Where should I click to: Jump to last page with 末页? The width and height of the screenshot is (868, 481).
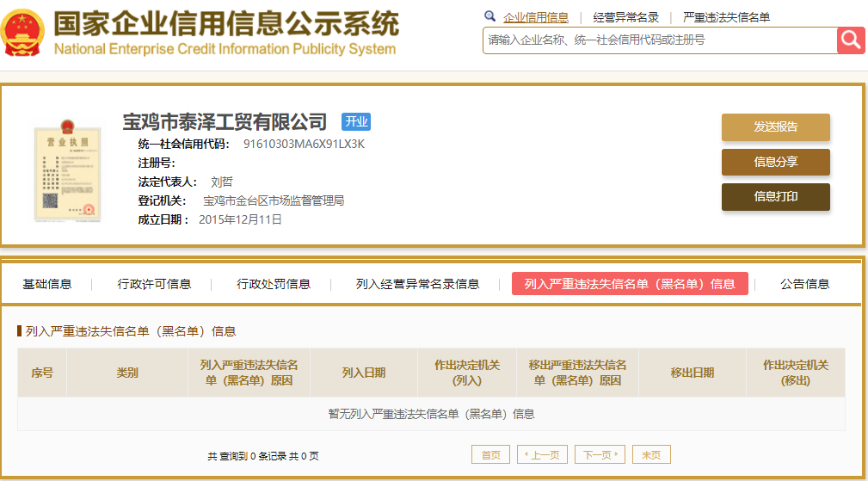pos(651,454)
